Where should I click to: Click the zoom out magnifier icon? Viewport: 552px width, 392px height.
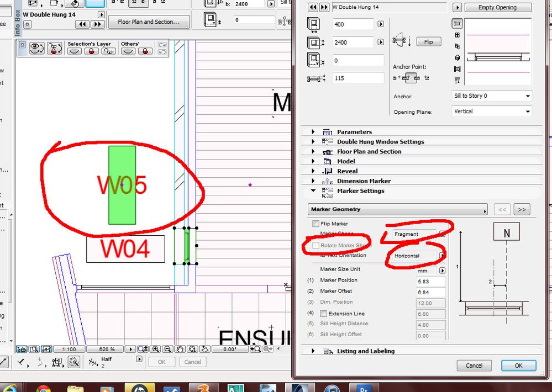click(167, 349)
